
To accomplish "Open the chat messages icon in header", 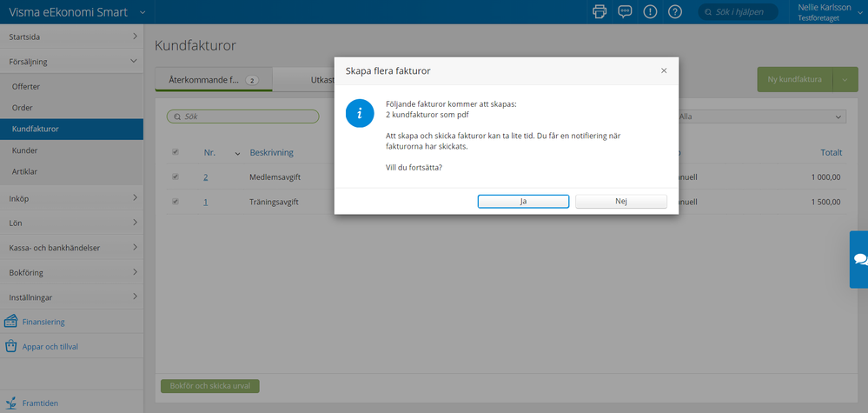I will [x=625, y=11].
